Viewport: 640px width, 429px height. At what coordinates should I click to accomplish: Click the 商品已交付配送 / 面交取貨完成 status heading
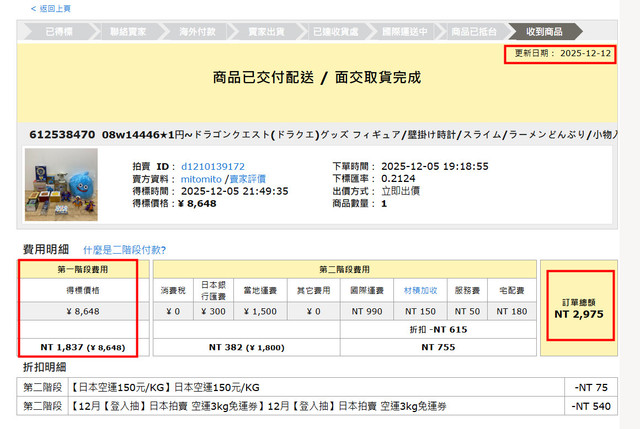coord(317,77)
